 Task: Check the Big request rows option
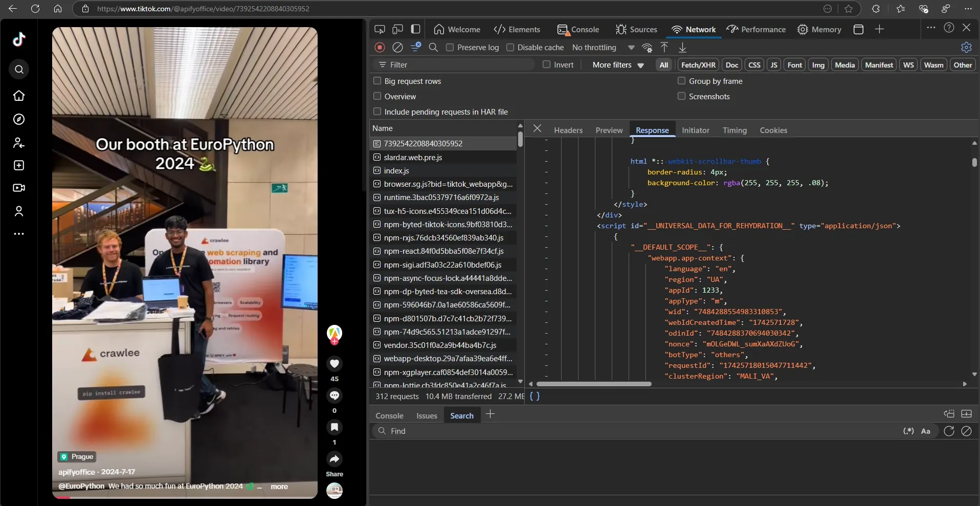377,81
